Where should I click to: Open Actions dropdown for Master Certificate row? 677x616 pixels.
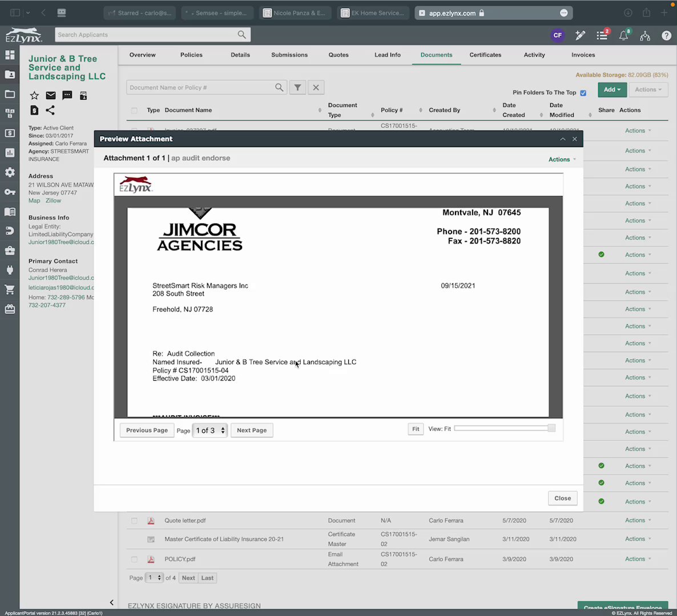tap(638, 539)
